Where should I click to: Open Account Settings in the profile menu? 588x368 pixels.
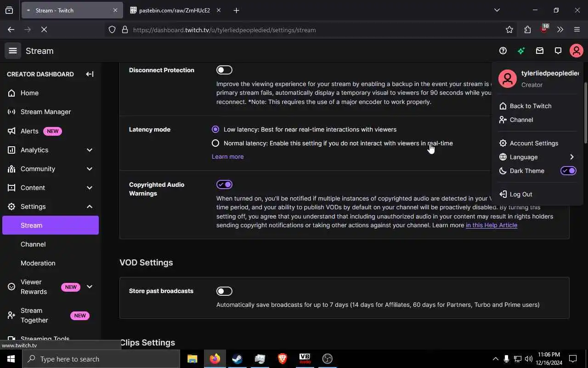pyautogui.click(x=537, y=143)
